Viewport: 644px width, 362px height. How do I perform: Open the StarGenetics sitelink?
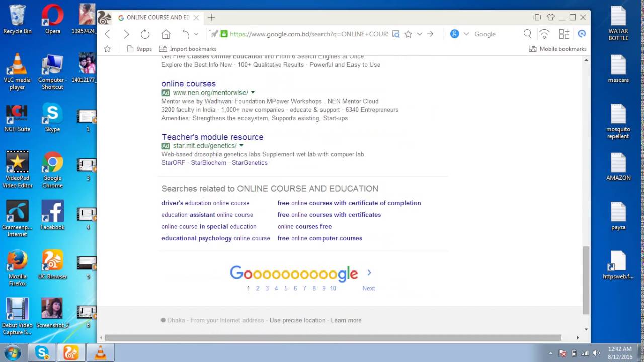pyautogui.click(x=250, y=163)
